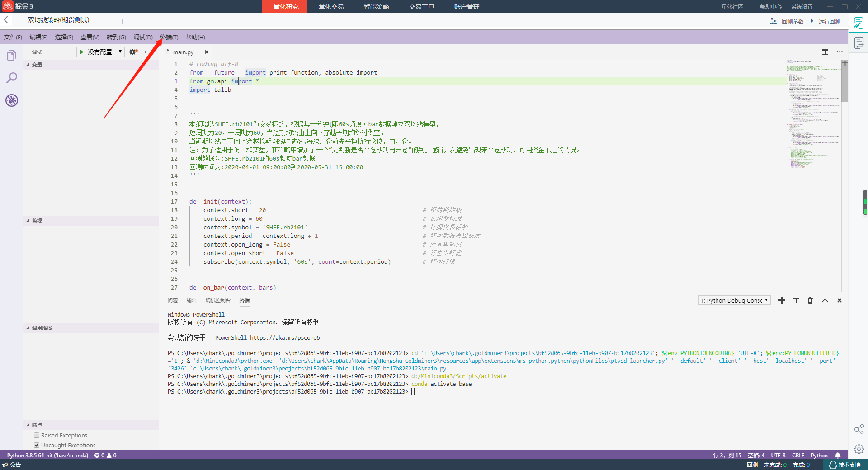Click the code minimap preview

[814, 114]
